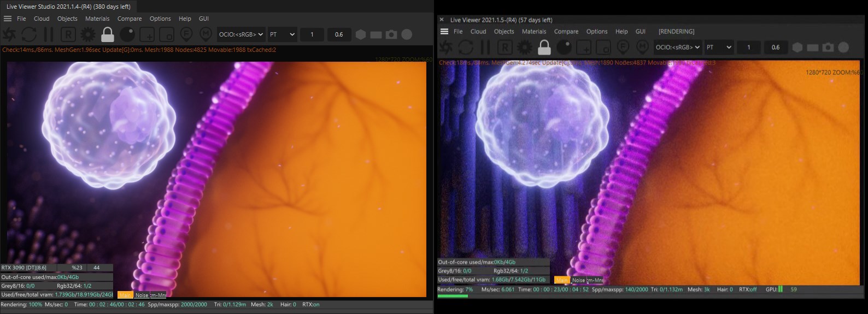Toggle camera lock padlock in left window
This screenshot has width=868, height=314.
(108, 34)
